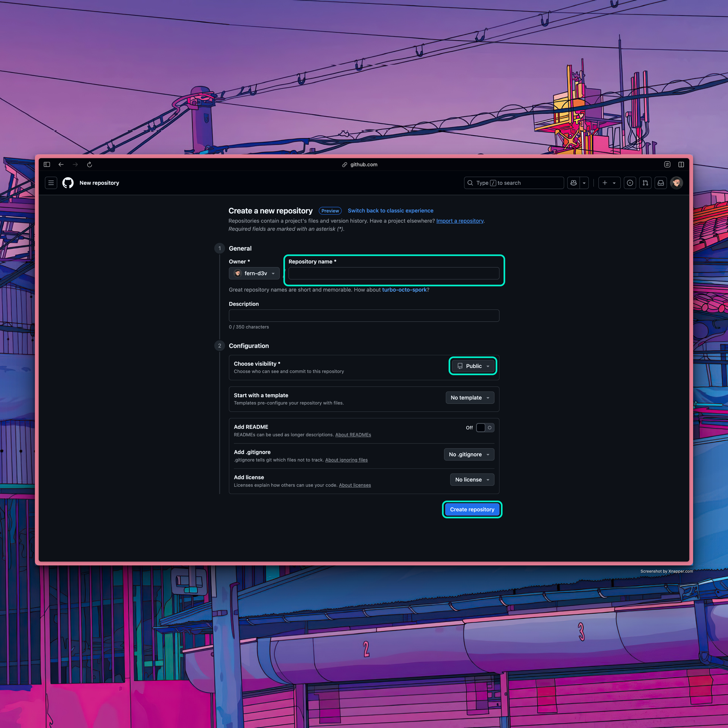
Task: Open the No template dropdown
Action: click(x=470, y=398)
